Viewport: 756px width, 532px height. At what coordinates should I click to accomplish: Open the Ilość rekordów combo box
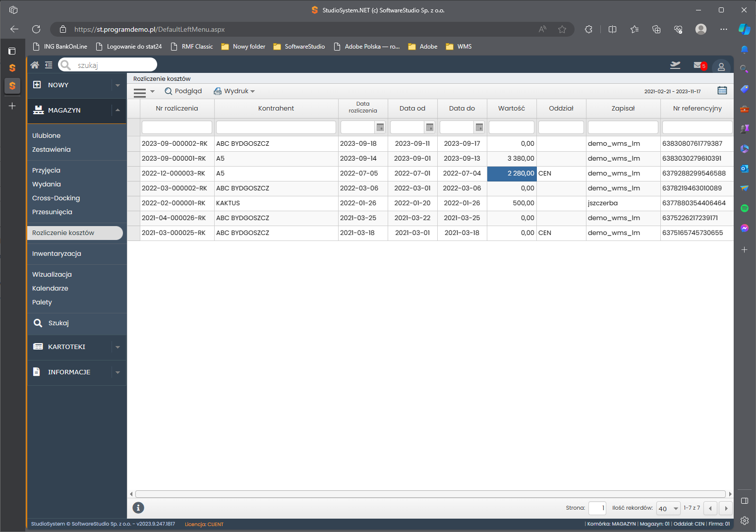click(668, 508)
